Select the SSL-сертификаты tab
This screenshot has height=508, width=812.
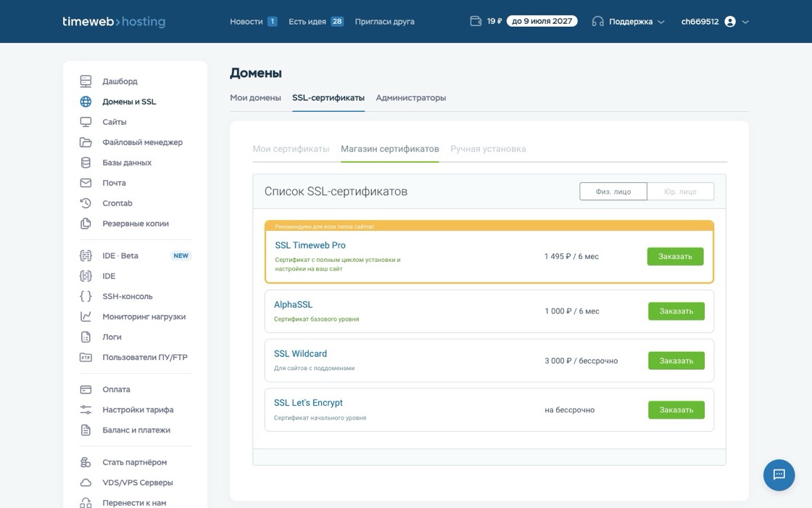(328, 97)
